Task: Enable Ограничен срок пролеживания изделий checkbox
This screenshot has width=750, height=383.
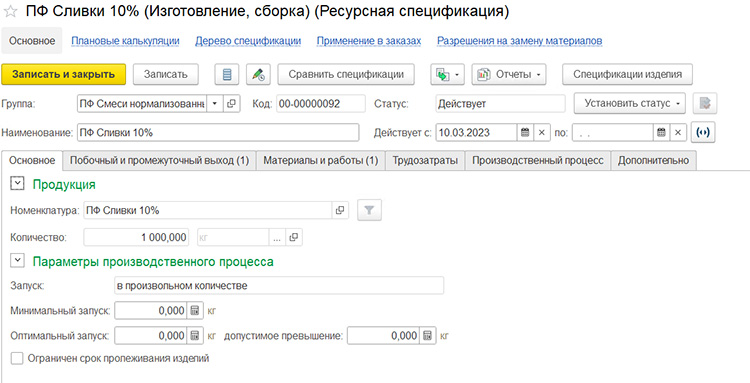Action: (x=17, y=358)
